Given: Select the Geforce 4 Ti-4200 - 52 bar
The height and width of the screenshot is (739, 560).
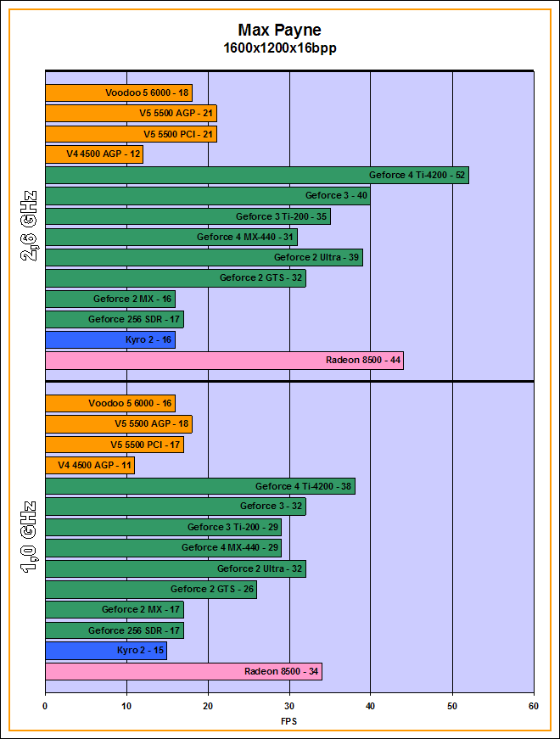Looking at the screenshot, I should click(256, 176).
